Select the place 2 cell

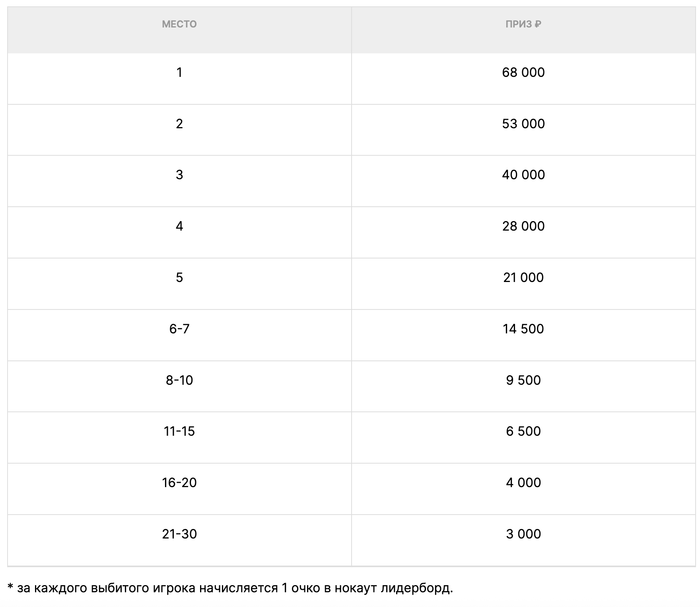[x=179, y=124]
